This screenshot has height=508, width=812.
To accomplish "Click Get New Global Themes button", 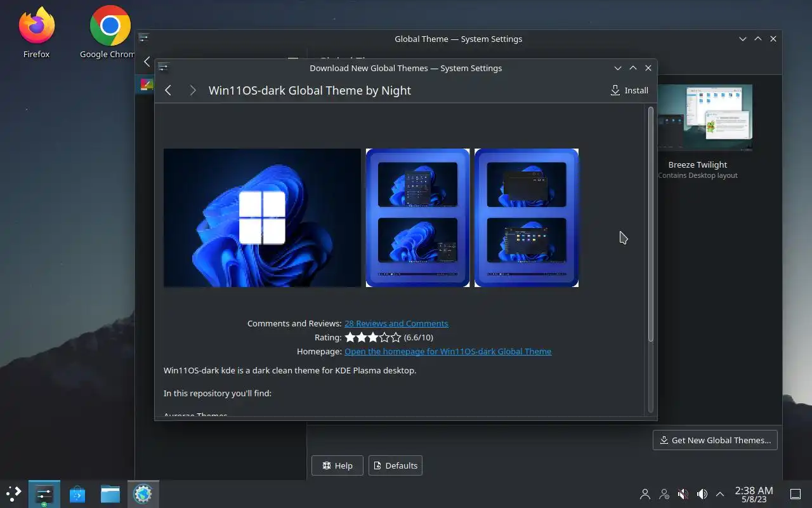I will tap(715, 440).
